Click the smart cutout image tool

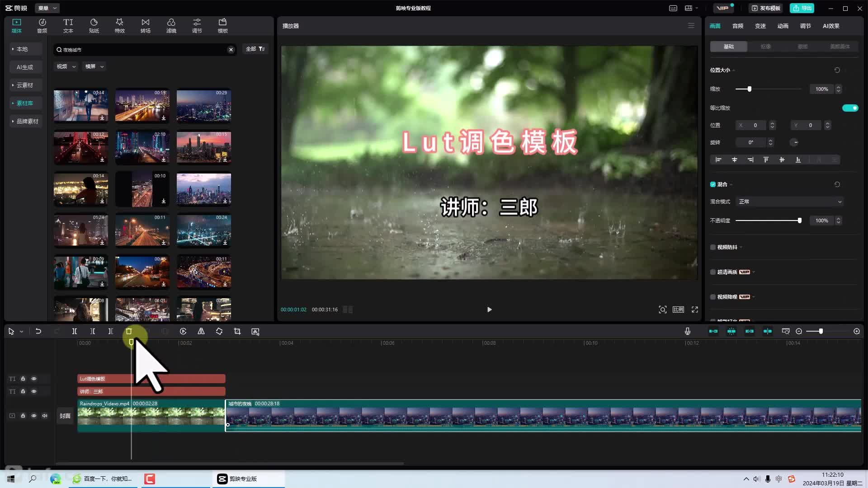(x=255, y=331)
